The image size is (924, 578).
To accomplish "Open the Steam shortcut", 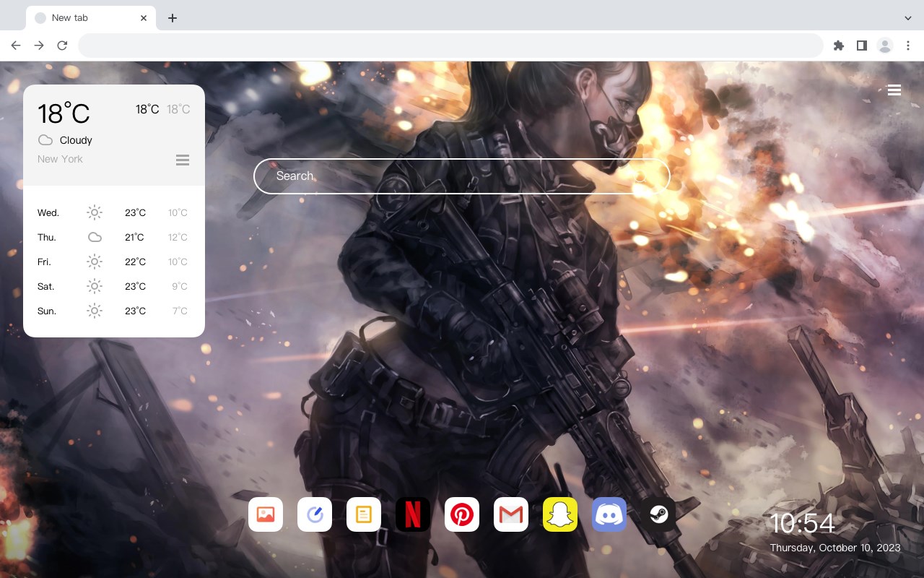I will coord(658,514).
